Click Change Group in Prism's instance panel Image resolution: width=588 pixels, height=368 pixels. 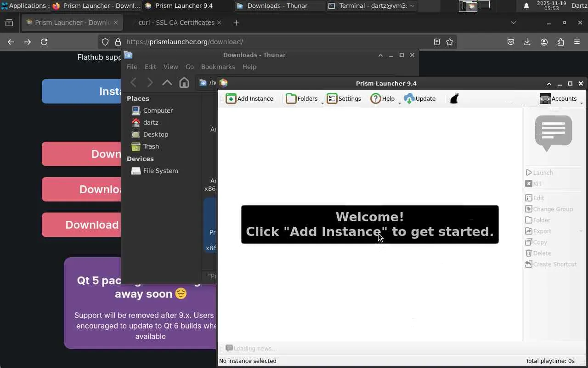[549, 209]
